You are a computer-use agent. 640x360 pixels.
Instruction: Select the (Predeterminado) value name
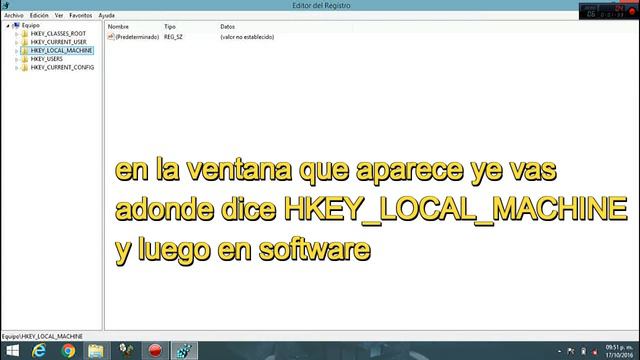(x=137, y=37)
